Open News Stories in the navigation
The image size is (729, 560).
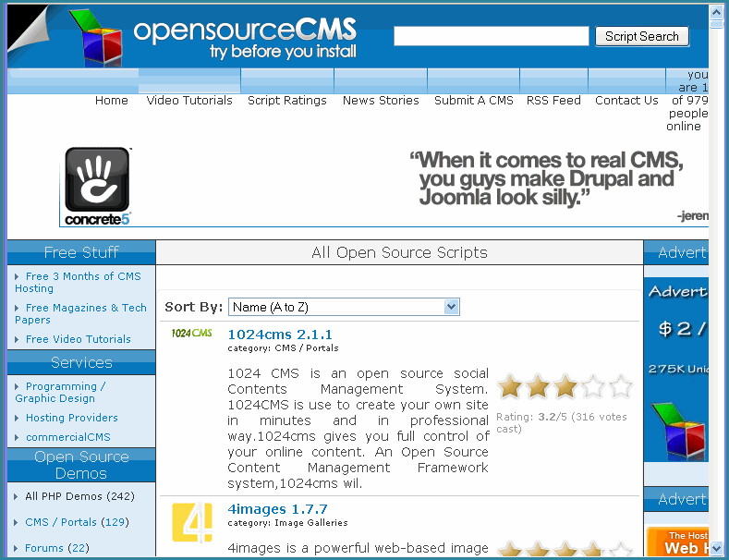[x=381, y=101]
